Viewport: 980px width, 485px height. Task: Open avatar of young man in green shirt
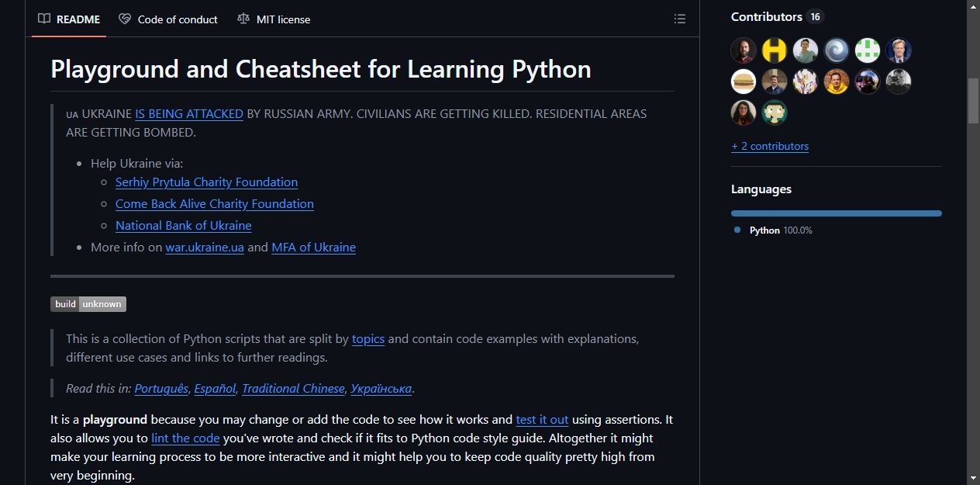(x=806, y=50)
